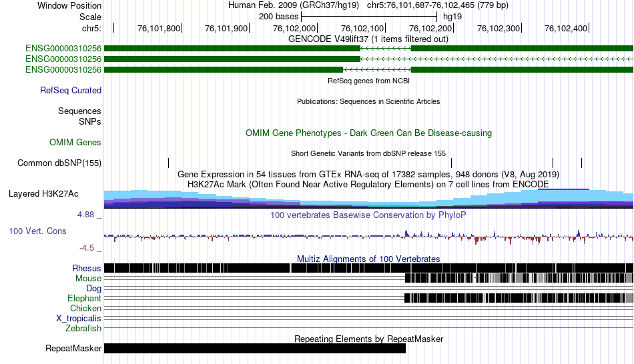The height and width of the screenshot is (364, 634).
Task: Click the Sequences track label
Action: 79,111
